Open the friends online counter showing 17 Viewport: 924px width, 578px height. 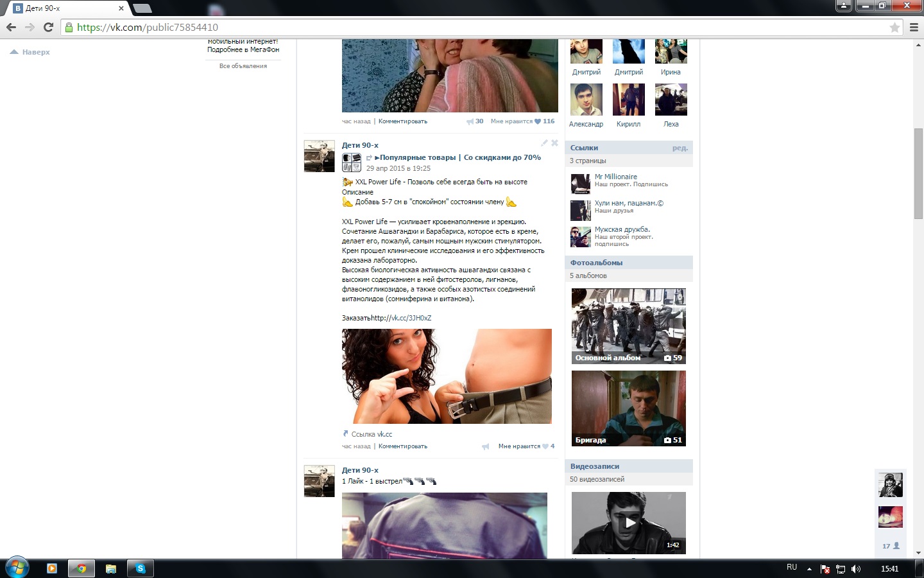pyautogui.click(x=891, y=546)
